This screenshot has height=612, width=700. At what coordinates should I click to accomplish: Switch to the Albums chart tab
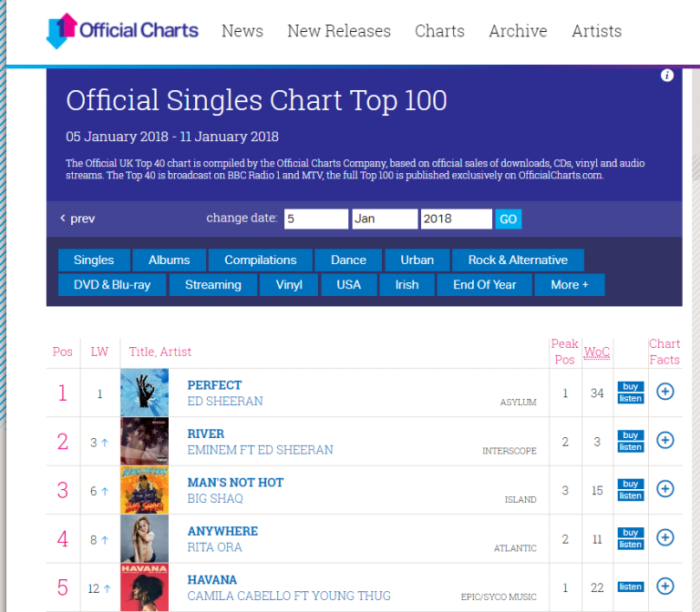pyautogui.click(x=170, y=260)
